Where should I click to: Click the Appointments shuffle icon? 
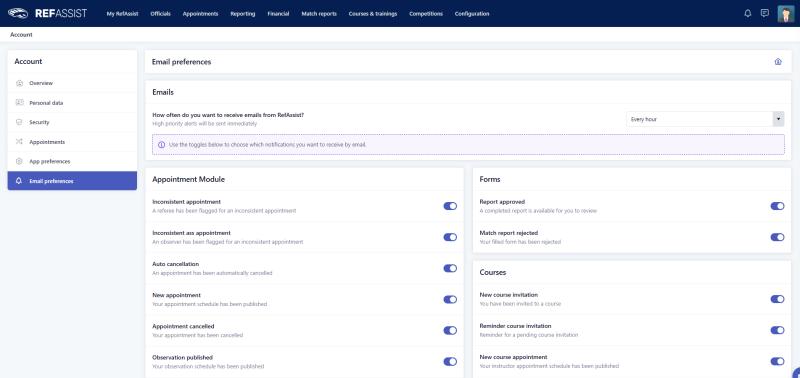(19, 142)
